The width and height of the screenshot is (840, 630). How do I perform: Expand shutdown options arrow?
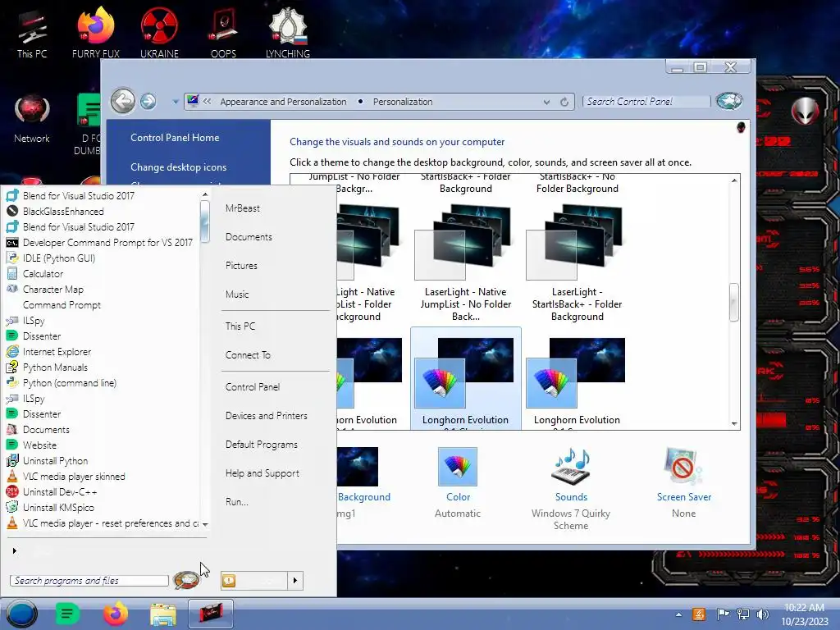[295, 580]
